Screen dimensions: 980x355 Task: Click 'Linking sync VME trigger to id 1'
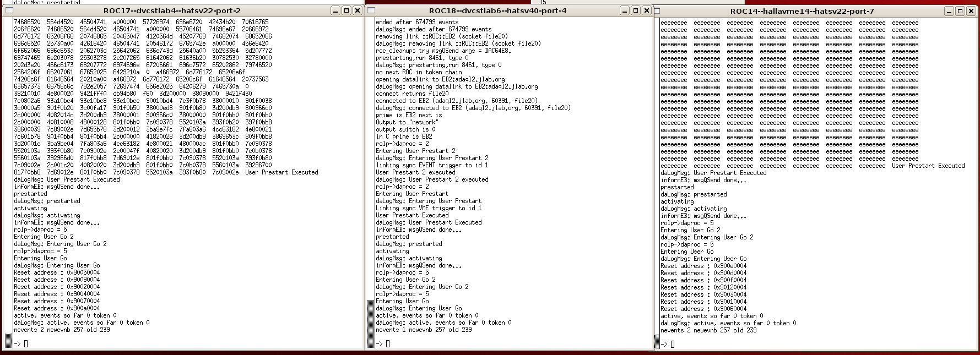pos(429,208)
